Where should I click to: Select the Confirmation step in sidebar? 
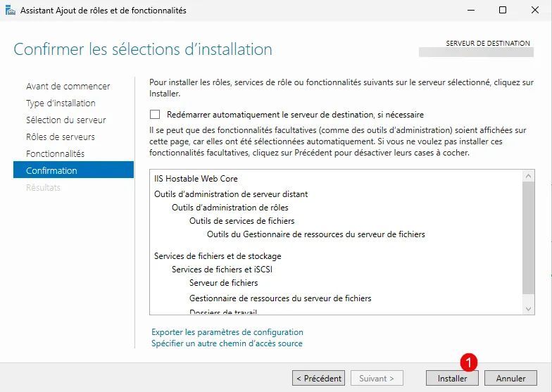click(x=51, y=171)
